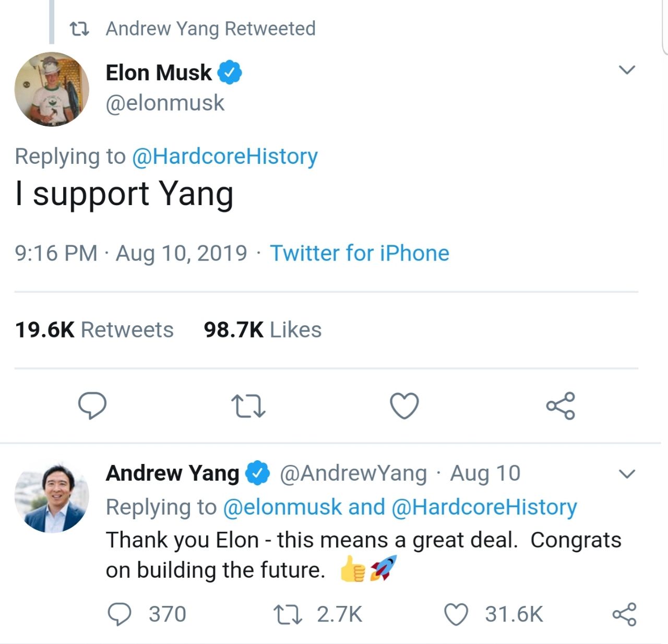The height and width of the screenshot is (644, 668).
Task: View the 98.7K Likes list
Action: coord(263,330)
